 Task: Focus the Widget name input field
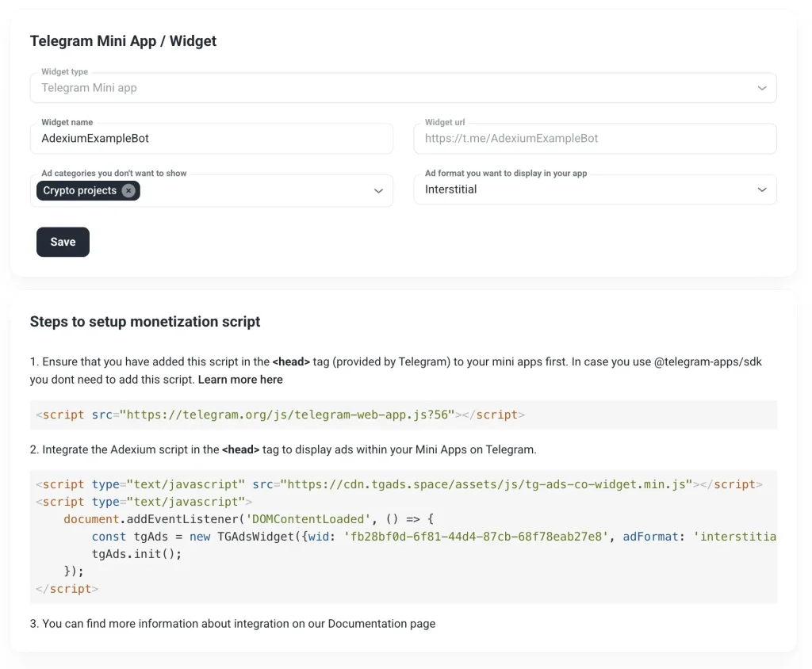(212, 139)
